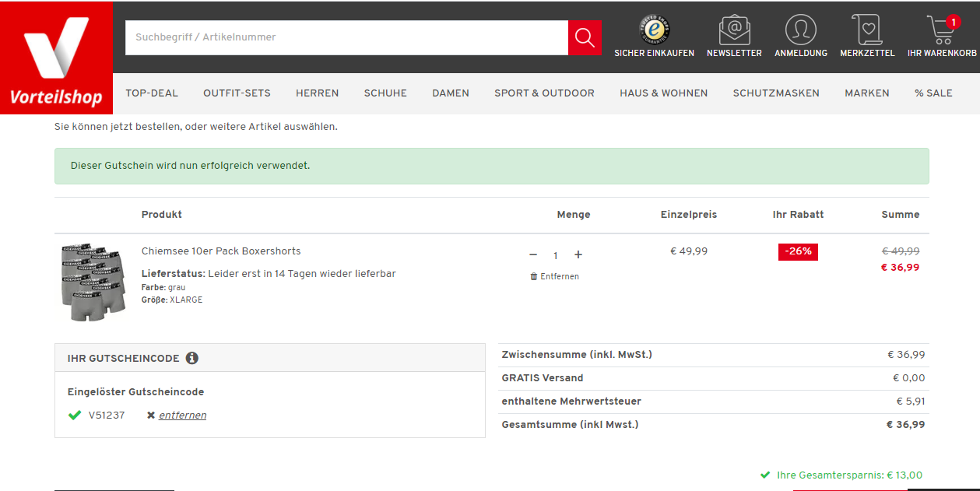Decrease quantity with the minus button
The width and height of the screenshot is (980, 491).
pyautogui.click(x=533, y=254)
